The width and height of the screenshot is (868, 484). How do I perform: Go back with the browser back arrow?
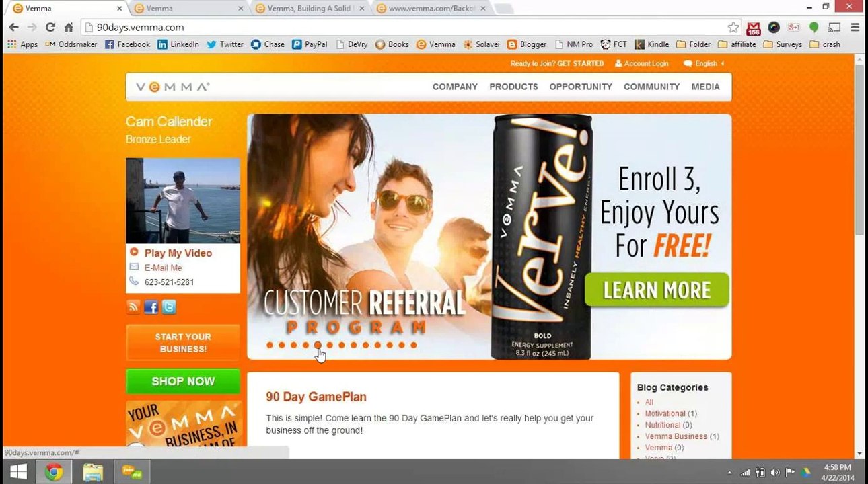(x=13, y=28)
